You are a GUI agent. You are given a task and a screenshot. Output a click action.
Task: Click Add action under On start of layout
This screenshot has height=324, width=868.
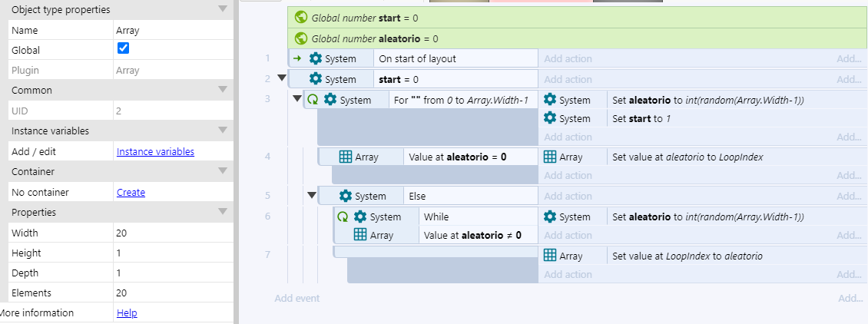tap(568, 59)
